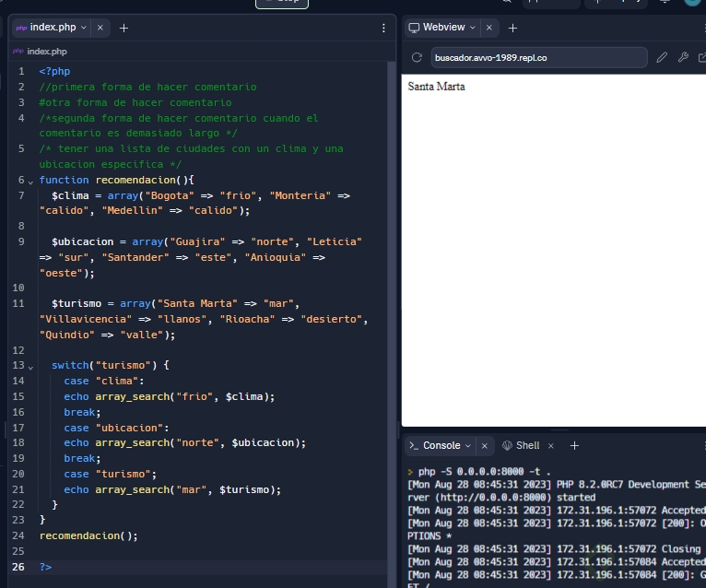Click the "switch" keyword on line 13
Image resolution: width=706 pixels, height=588 pixels.
[x=70, y=365]
